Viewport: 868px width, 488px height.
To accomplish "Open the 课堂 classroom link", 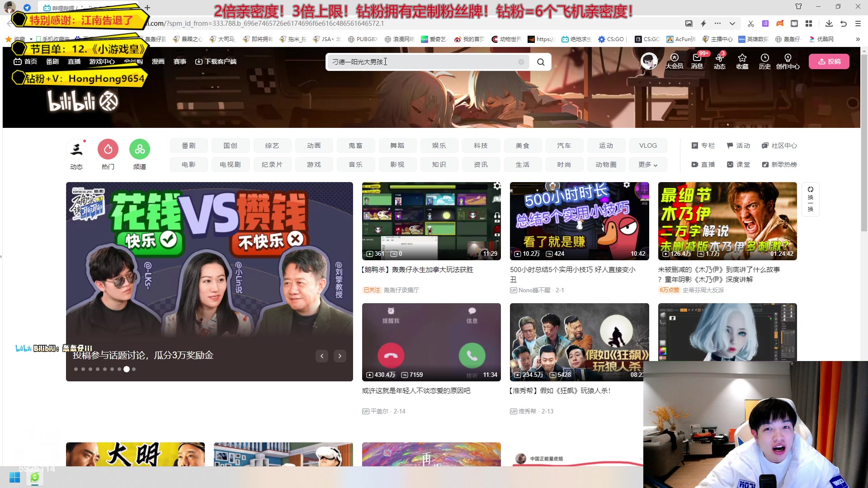I will point(738,164).
